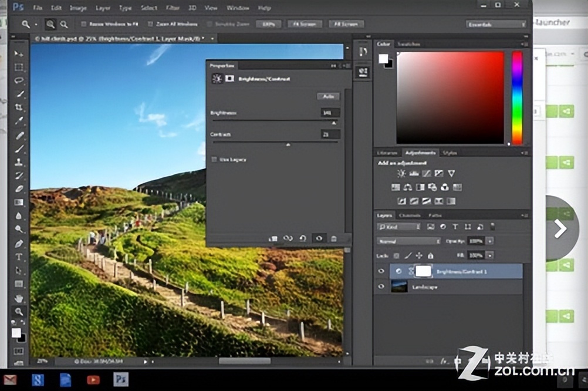This screenshot has width=588, height=391.
Task: Click the Lock All padlock icon in Layers
Action: click(x=431, y=255)
